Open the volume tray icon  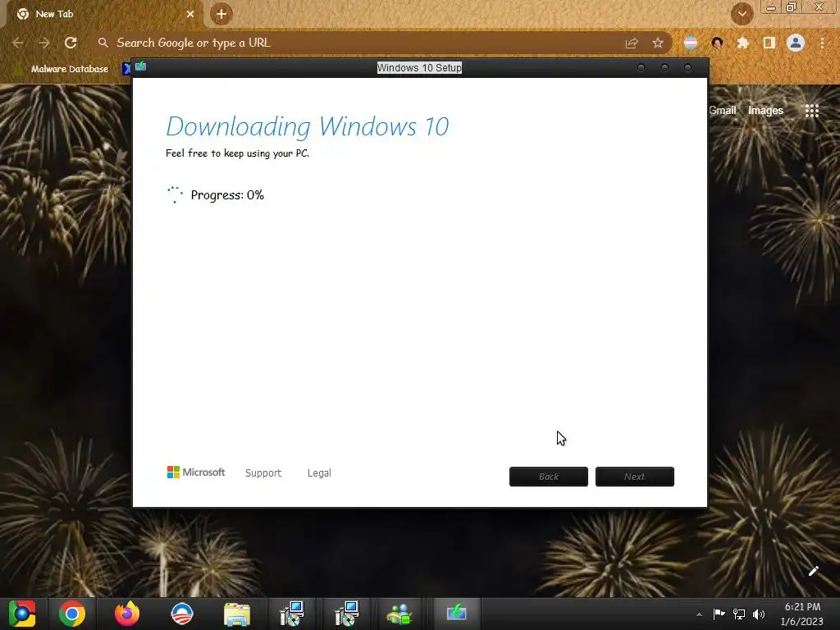pyautogui.click(x=759, y=614)
